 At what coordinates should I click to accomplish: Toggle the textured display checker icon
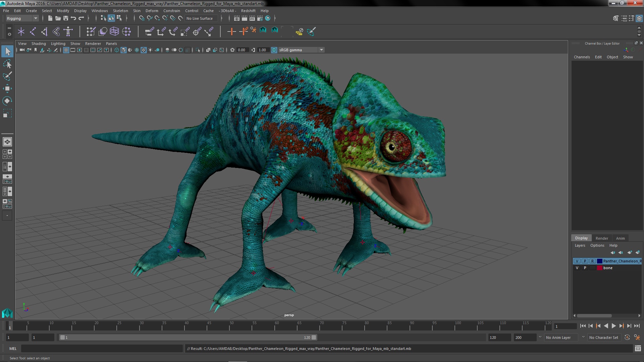[x=144, y=50]
